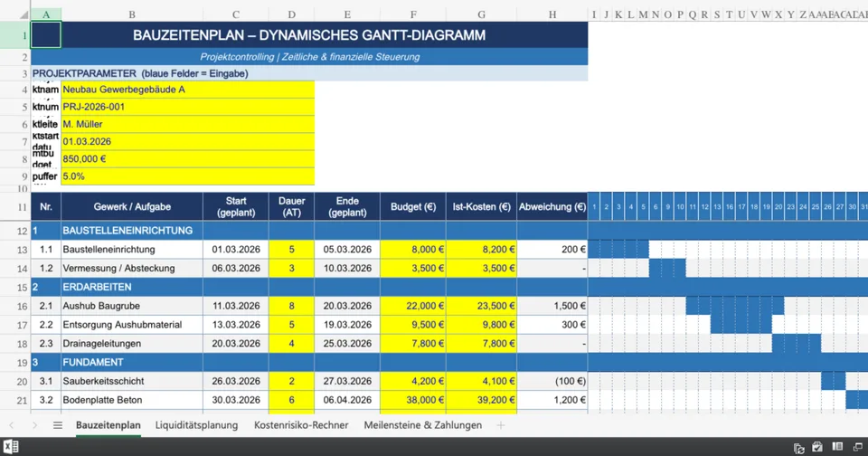The height and width of the screenshot is (456, 868).
Task: Click the sidebar panel layout icon
Action: [837, 447]
